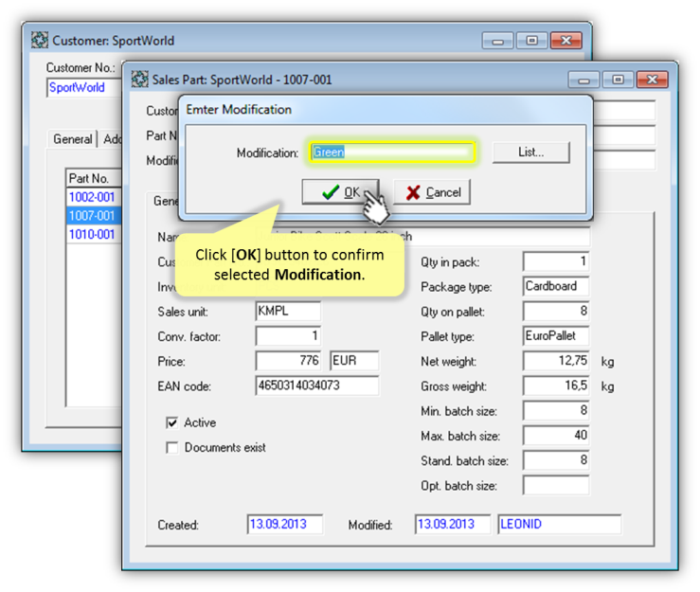The width and height of the screenshot is (700, 592).
Task: Select part 1002-001 in the Customer list
Action: point(94,197)
